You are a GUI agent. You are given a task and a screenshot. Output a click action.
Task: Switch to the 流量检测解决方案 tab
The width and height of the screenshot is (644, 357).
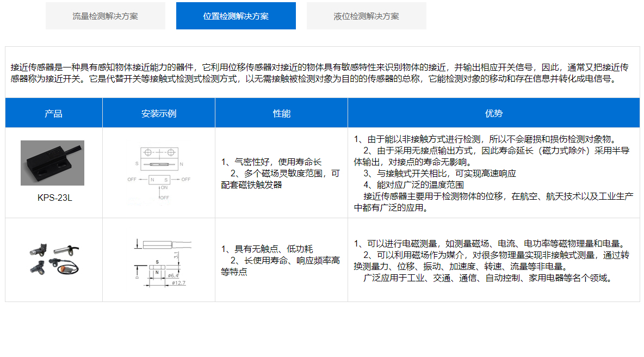105,16
